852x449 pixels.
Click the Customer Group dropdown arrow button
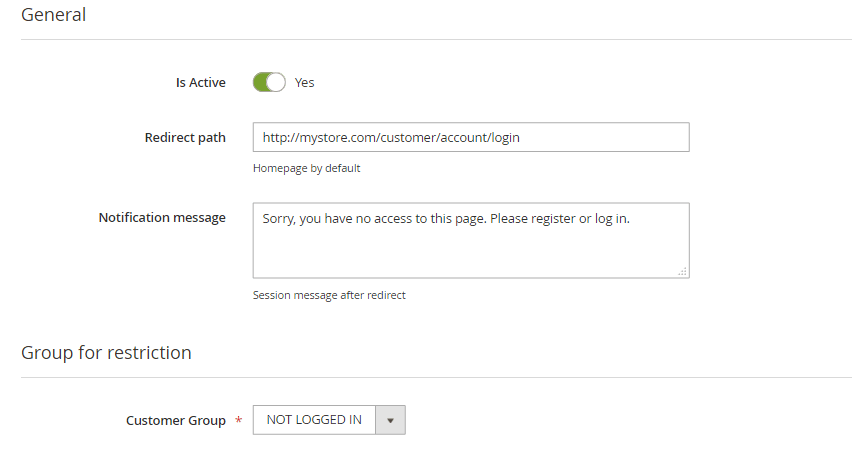[390, 420]
